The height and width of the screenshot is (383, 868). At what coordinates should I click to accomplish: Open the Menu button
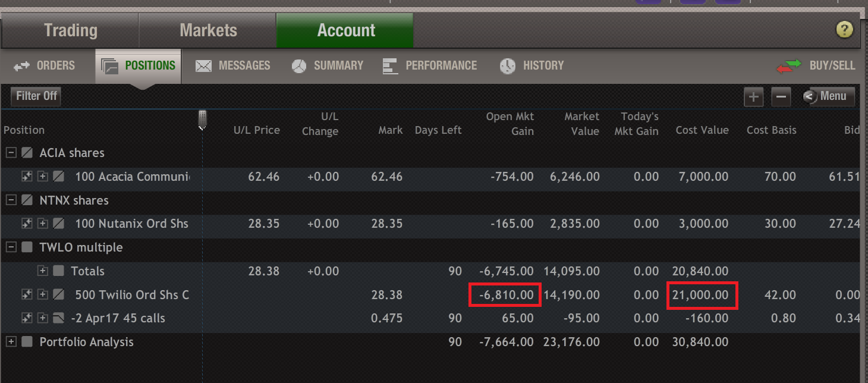point(829,96)
